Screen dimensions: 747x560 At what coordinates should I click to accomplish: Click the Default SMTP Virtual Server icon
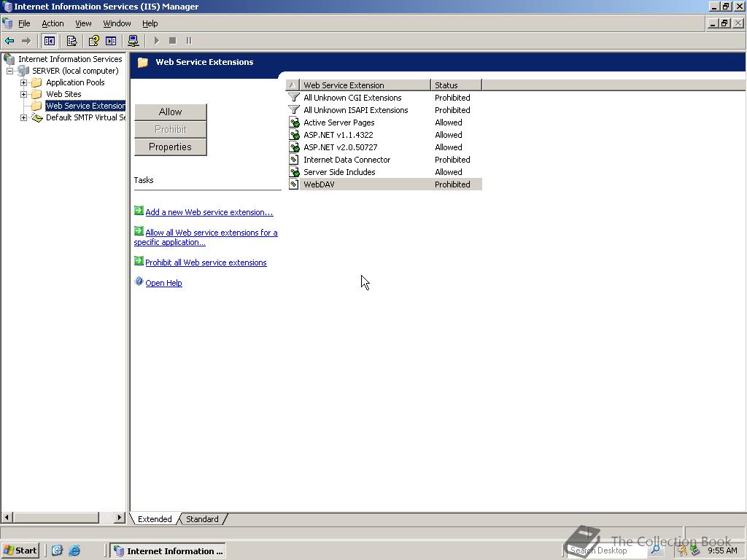(36, 117)
